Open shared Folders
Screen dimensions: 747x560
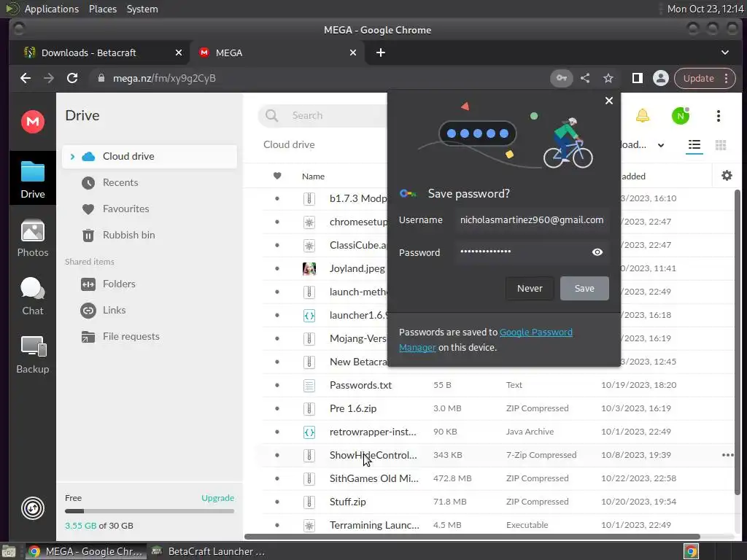pos(149,284)
